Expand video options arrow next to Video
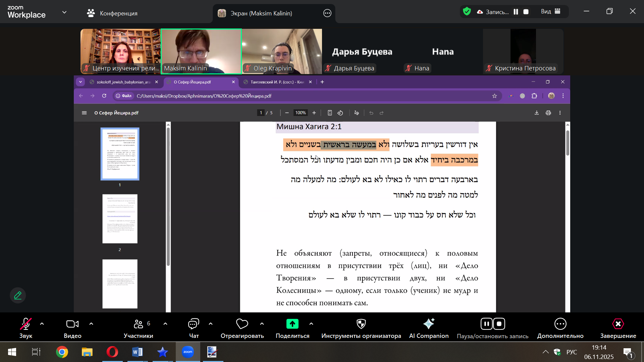 coord(91,324)
